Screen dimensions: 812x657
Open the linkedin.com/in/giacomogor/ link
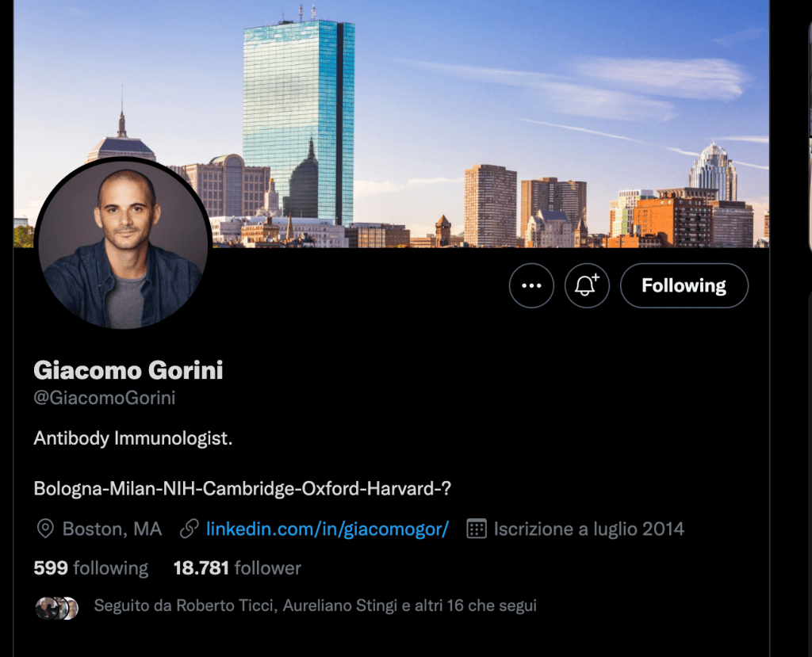click(327, 529)
